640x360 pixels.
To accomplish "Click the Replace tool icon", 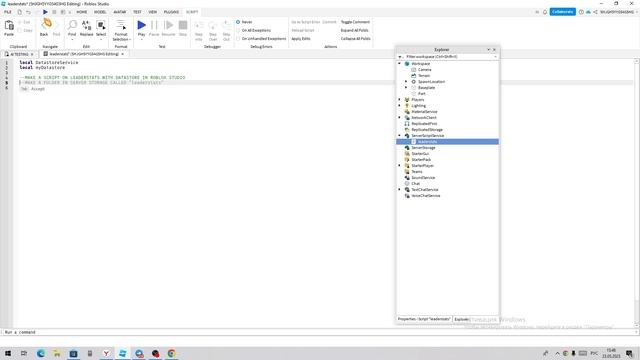I will [x=87, y=25].
